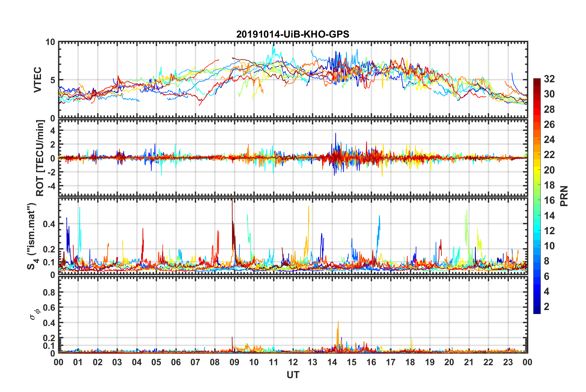Click colorbar tick label 24

tap(549, 140)
